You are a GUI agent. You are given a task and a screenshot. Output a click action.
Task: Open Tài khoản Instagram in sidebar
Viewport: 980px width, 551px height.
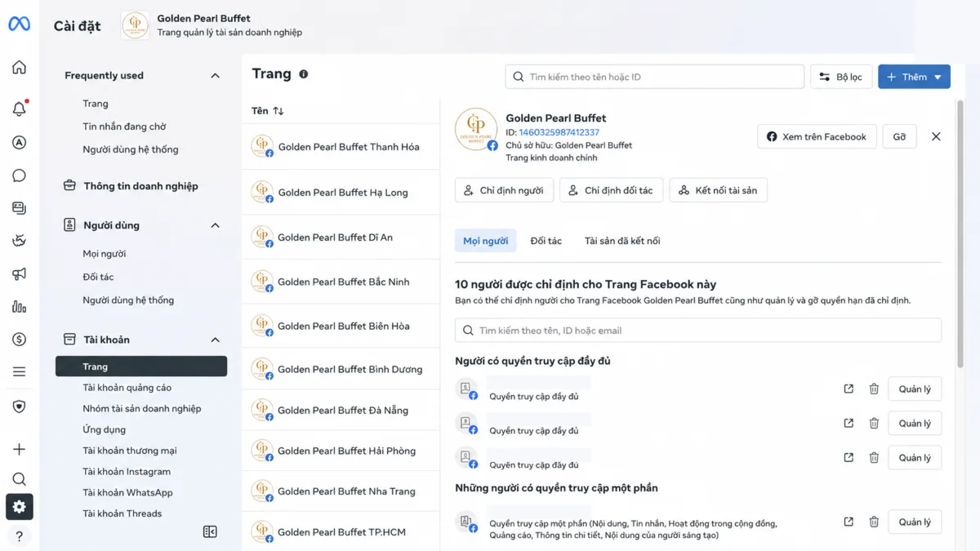127,472
